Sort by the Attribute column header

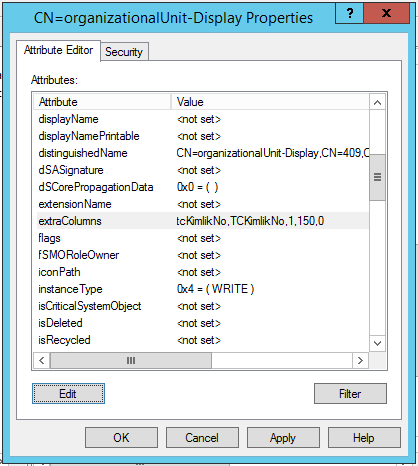(x=102, y=102)
